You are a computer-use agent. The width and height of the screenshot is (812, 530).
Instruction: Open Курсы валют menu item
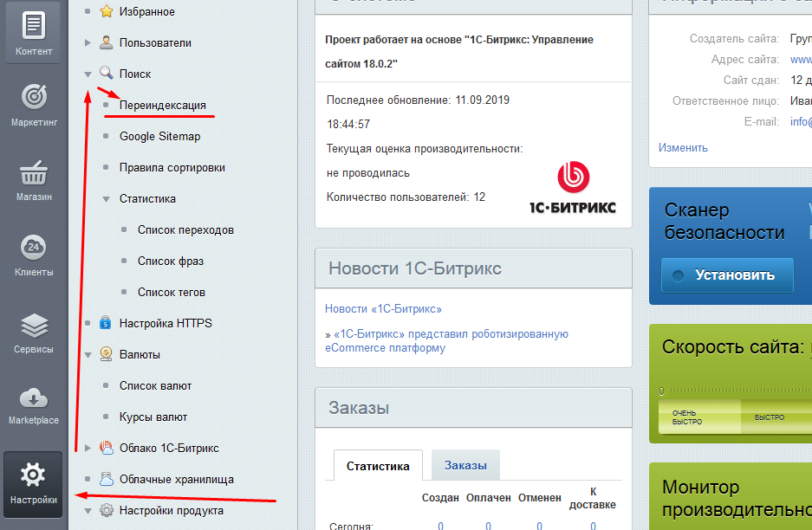coord(153,417)
